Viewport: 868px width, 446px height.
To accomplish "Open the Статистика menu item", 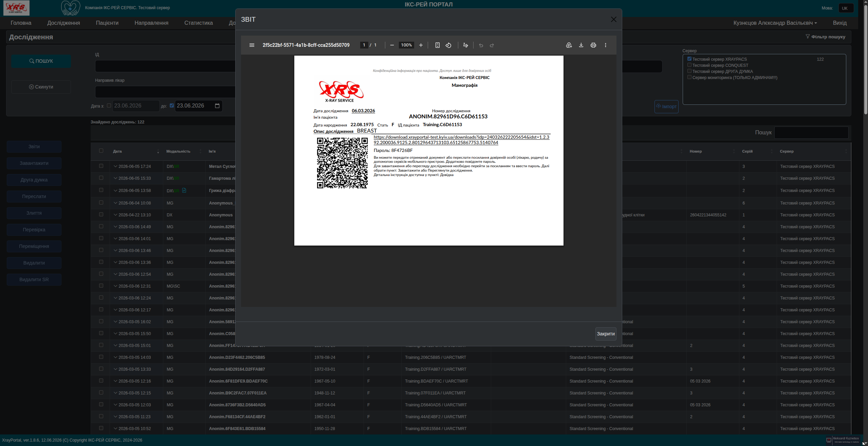I will click(199, 23).
